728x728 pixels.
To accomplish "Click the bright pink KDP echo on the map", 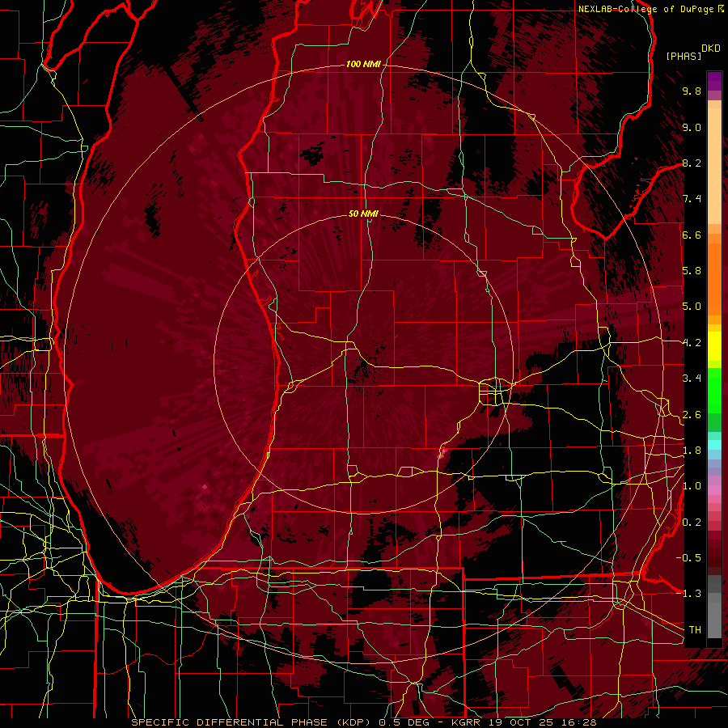I will [442, 452].
